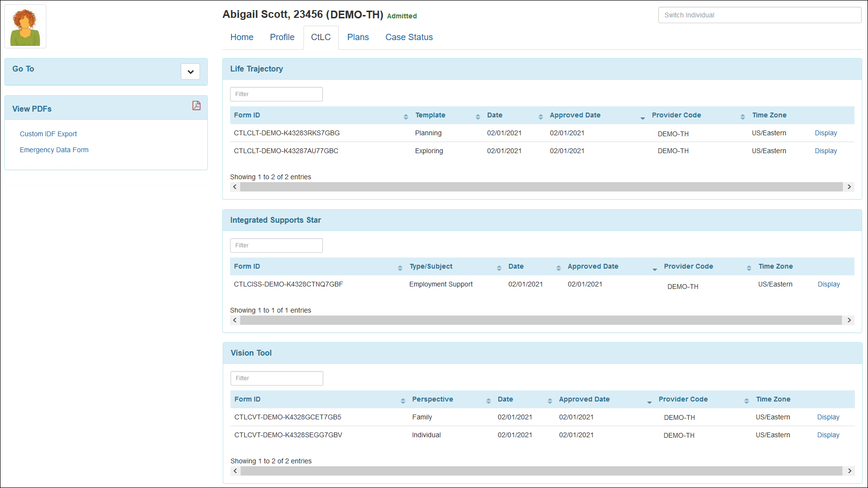The height and width of the screenshot is (488, 868).
Task: Click the Vision Tool filter box
Action: [276, 378]
